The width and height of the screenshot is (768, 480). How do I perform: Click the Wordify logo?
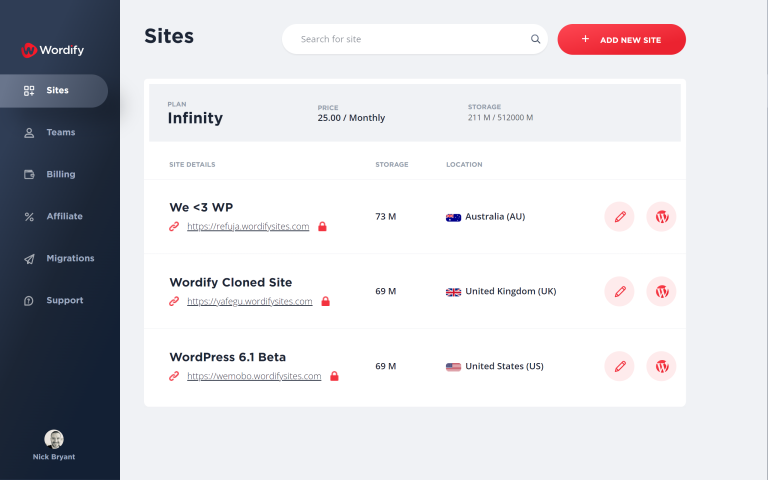53,50
